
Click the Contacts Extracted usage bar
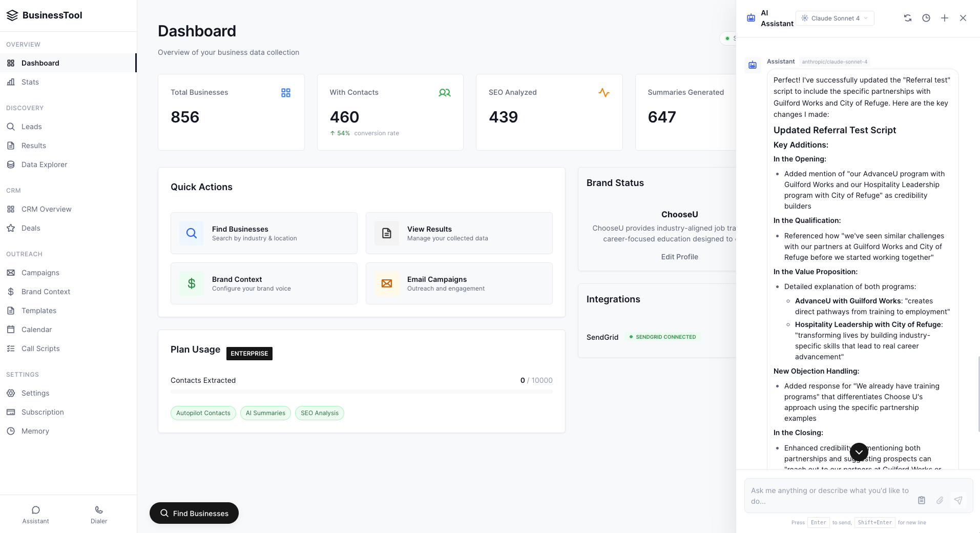click(x=361, y=392)
